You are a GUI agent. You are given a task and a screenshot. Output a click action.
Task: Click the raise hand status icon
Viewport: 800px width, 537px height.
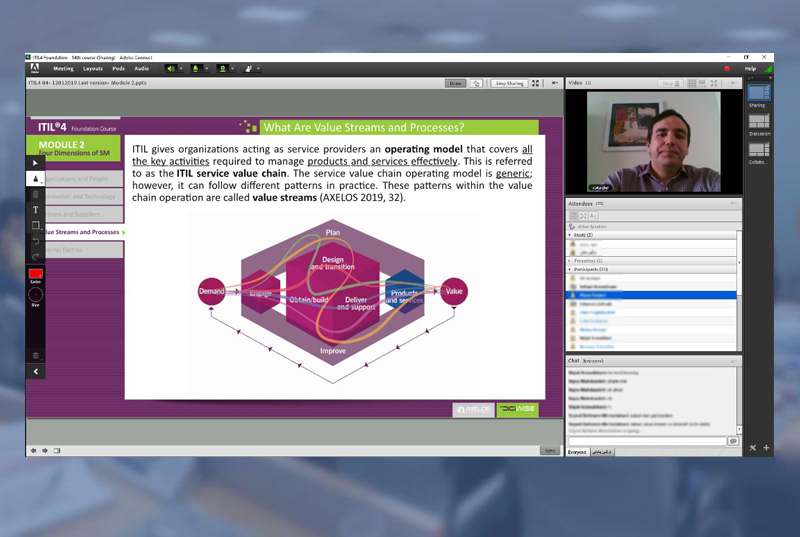[248, 68]
